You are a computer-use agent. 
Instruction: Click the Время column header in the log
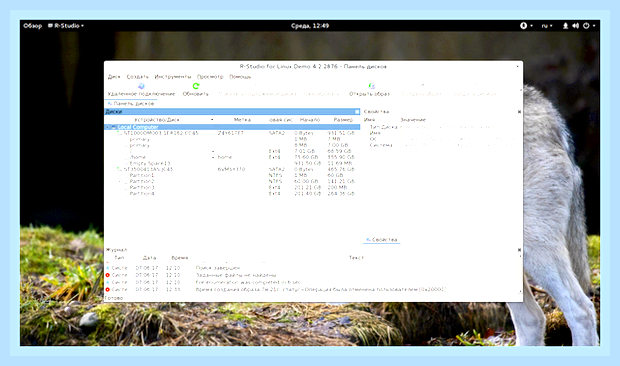pos(180,258)
